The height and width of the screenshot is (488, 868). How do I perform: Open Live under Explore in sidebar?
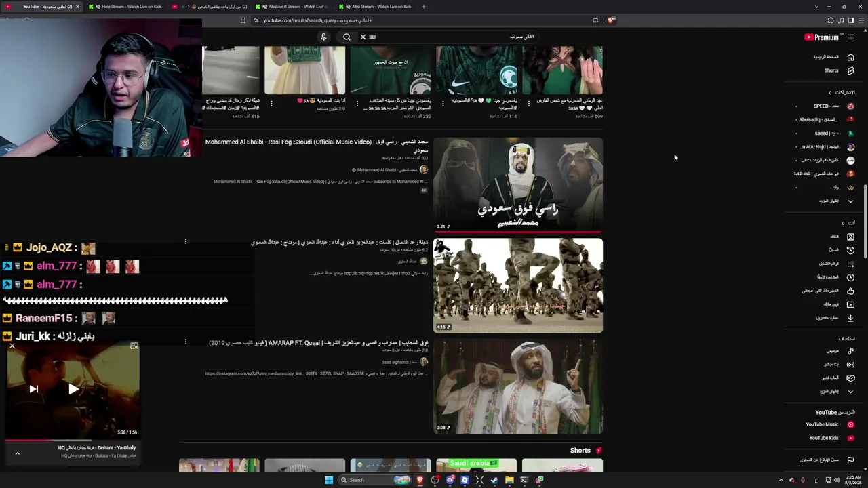[850, 365]
